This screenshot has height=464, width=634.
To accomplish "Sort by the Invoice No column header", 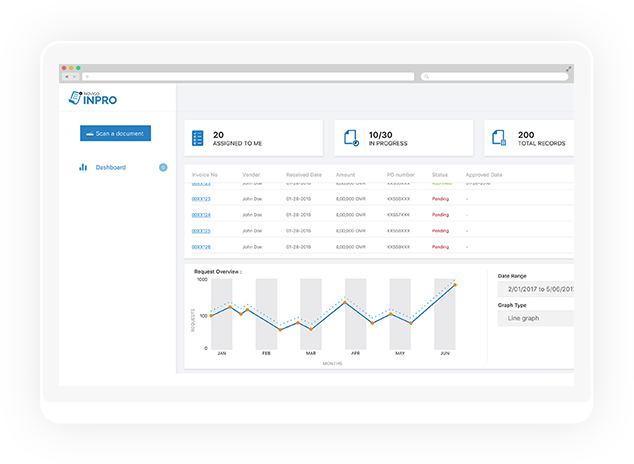I will (x=205, y=175).
